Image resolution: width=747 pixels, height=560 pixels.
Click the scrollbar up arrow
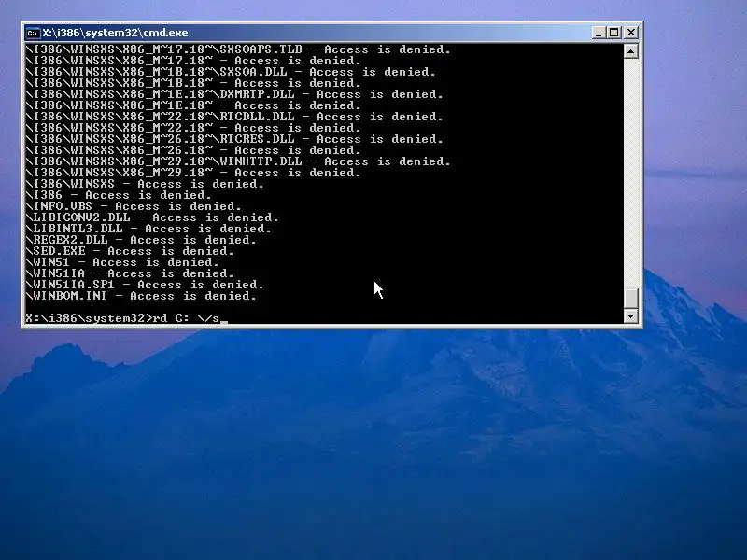(x=631, y=51)
